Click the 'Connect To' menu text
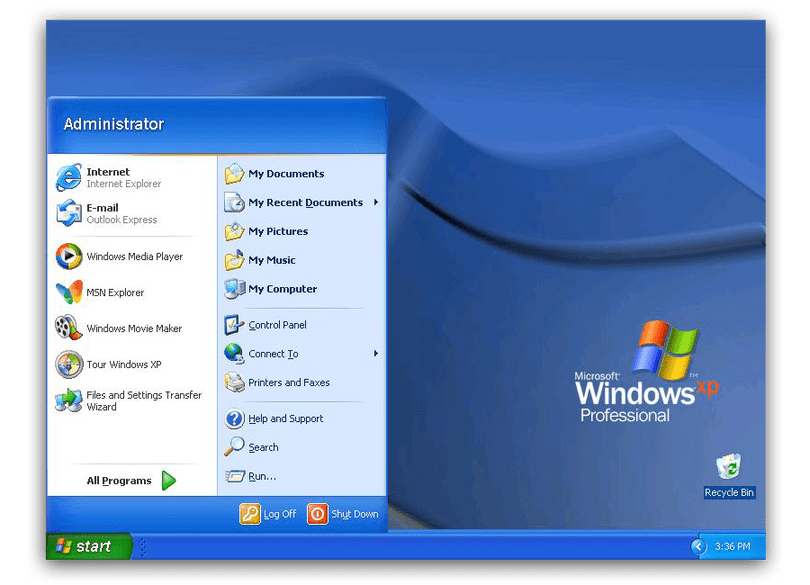 coord(273,353)
